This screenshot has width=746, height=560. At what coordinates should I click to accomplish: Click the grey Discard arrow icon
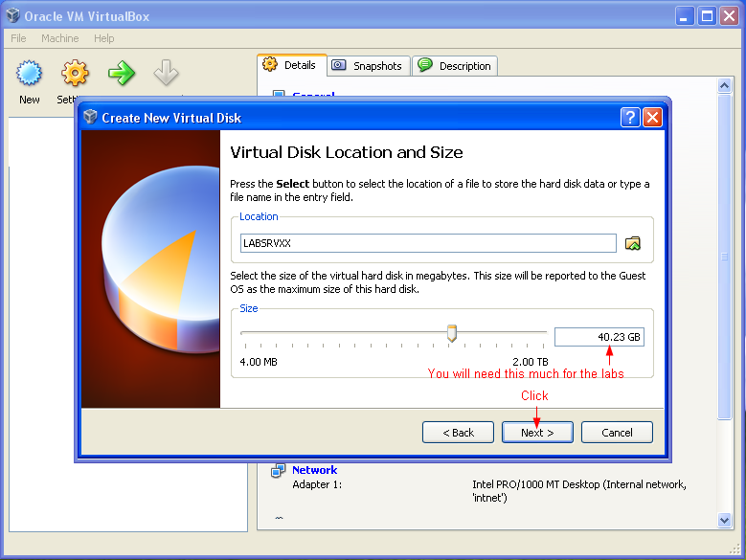coord(166,72)
